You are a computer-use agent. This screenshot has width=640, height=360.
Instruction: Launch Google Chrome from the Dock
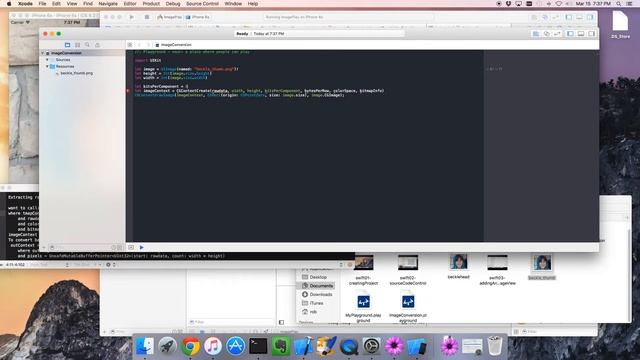click(x=190, y=346)
